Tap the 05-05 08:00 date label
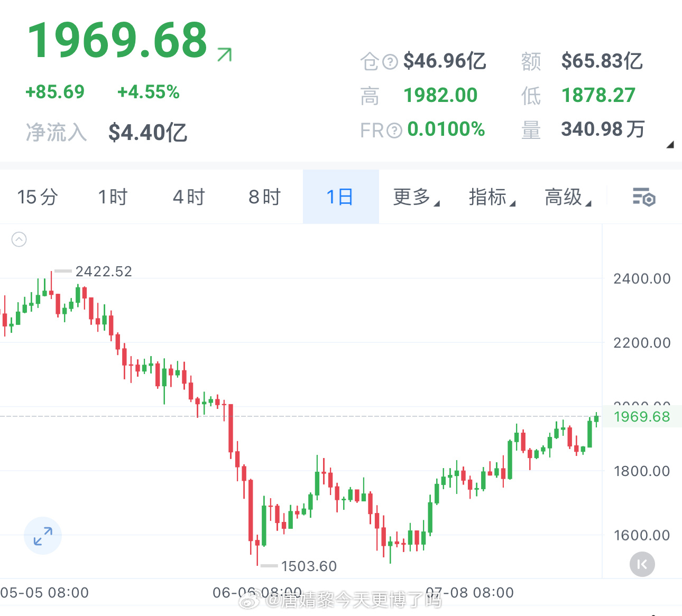The image size is (682, 616). point(44,593)
